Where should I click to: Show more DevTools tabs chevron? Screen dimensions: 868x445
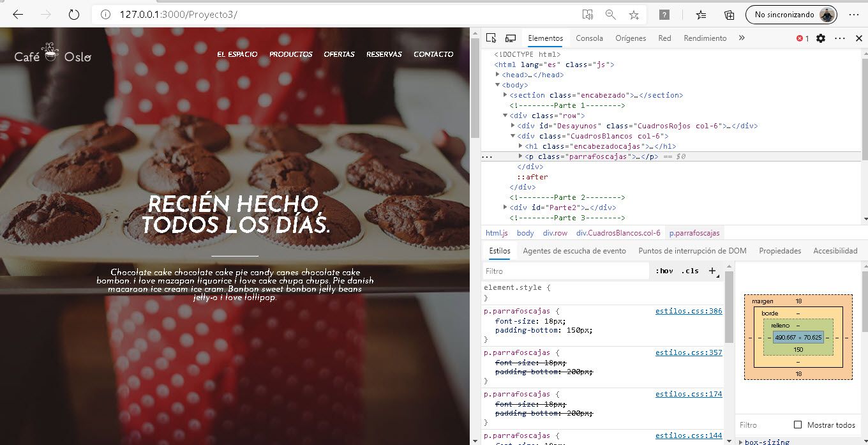click(x=741, y=38)
